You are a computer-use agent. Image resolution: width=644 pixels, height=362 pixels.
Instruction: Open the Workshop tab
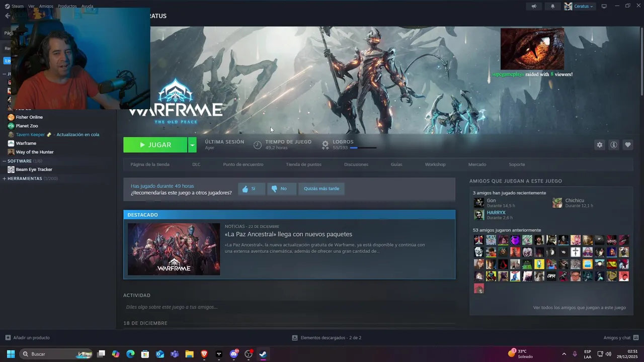(435, 164)
